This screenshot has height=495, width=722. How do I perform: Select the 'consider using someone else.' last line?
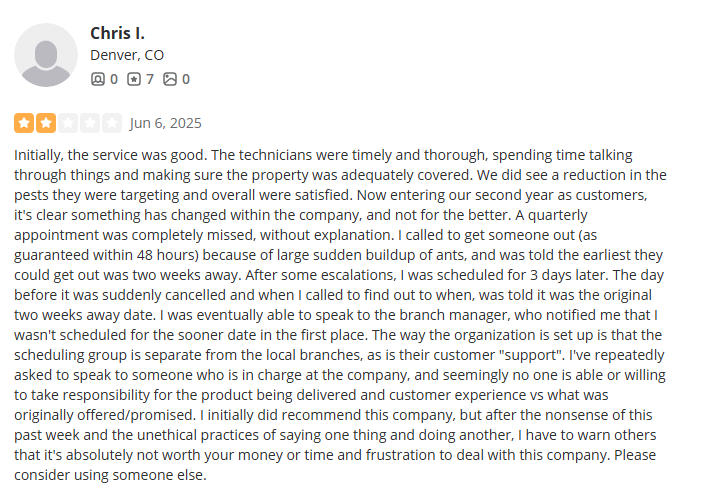(x=110, y=475)
